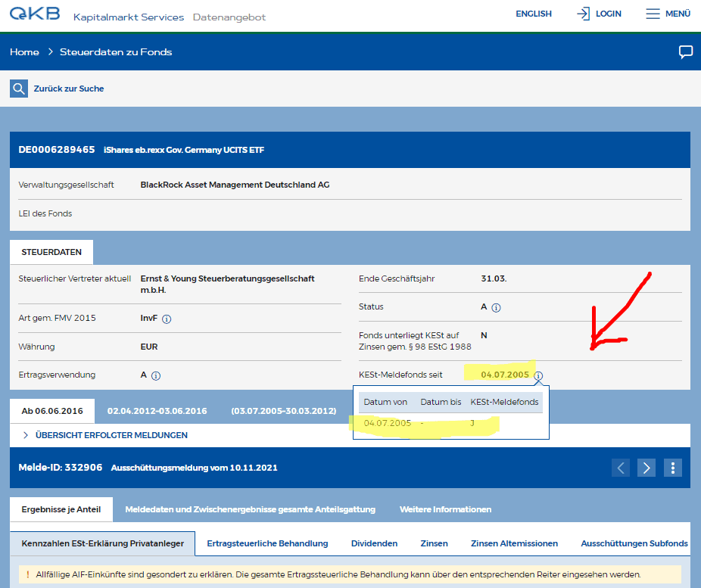Click info icon next to 04.07.2005

point(538,376)
